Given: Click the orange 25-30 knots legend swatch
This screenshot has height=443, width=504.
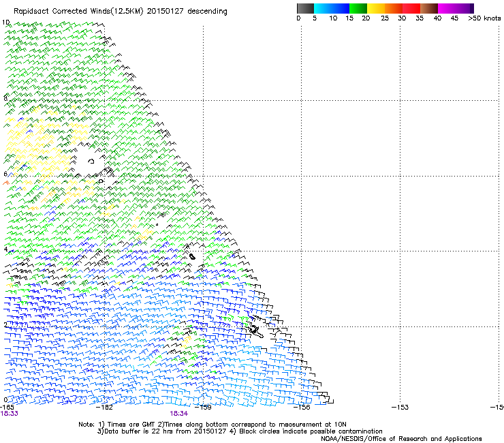Looking at the screenshot, I should [x=394, y=8].
